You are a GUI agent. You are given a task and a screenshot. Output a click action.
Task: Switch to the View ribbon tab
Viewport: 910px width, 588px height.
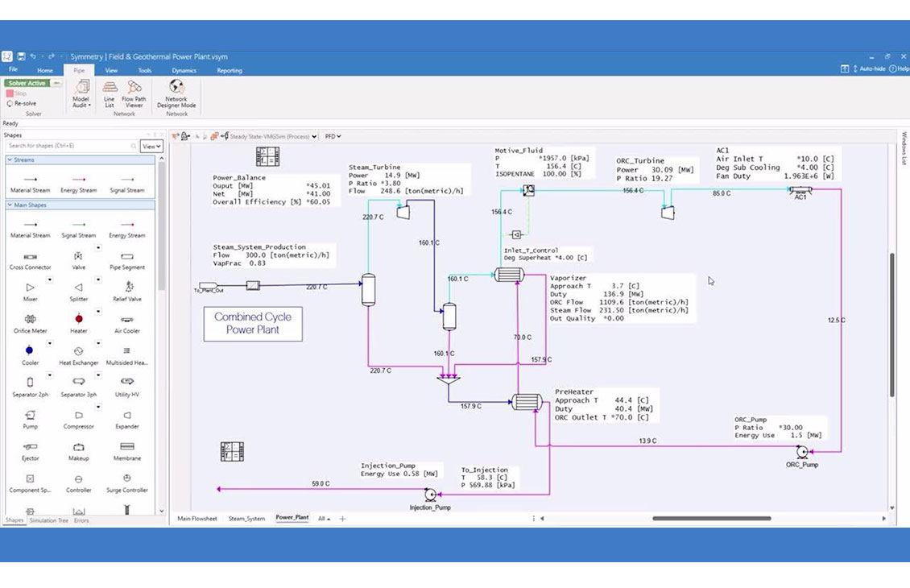[x=111, y=70]
